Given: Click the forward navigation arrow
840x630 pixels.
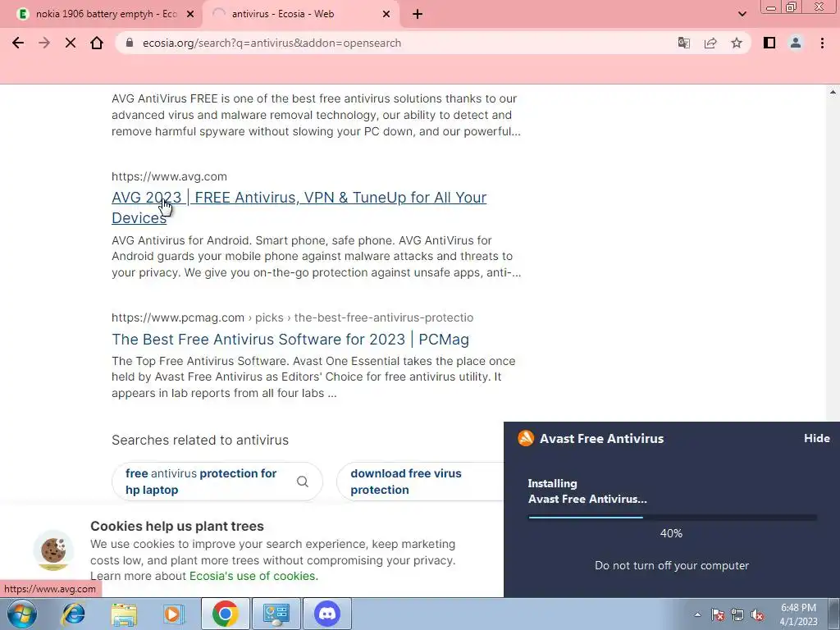Looking at the screenshot, I should [x=44, y=43].
